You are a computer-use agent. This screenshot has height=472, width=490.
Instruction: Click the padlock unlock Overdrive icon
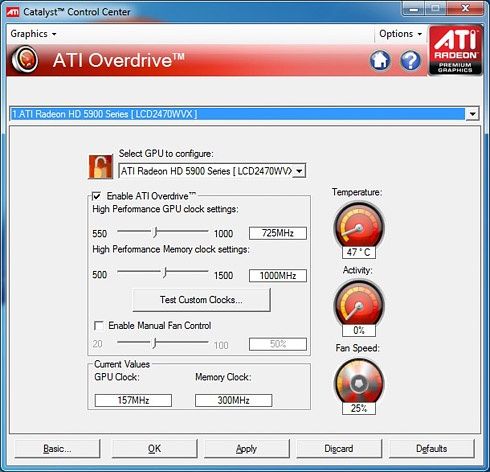click(x=100, y=167)
